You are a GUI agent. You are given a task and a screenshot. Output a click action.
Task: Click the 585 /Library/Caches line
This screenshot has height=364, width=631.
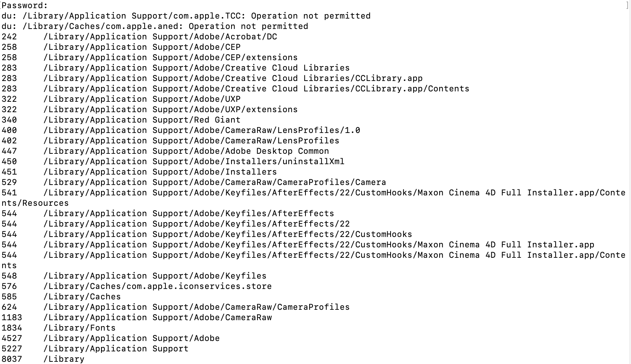(x=82, y=297)
